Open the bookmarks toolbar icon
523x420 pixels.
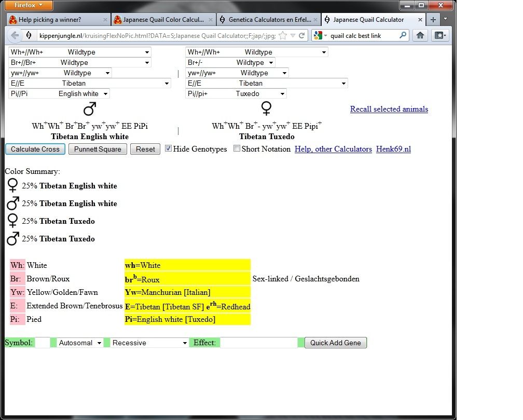coord(440,36)
